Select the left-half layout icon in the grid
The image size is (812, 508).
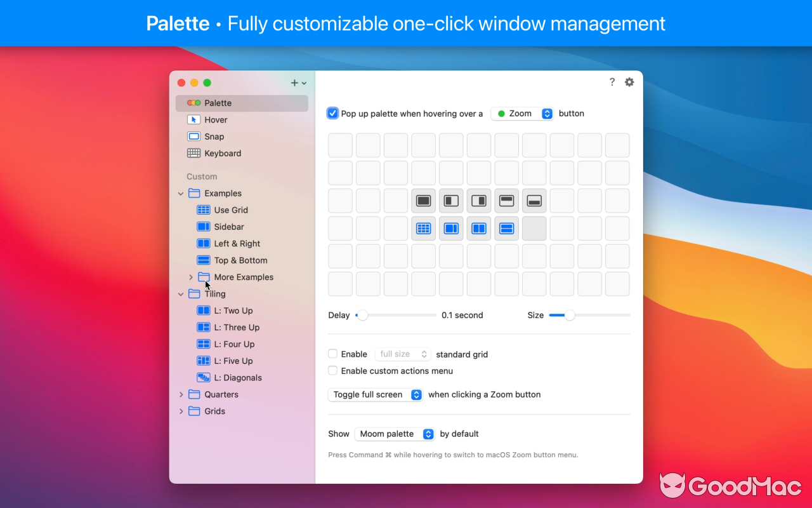pos(451,201)
